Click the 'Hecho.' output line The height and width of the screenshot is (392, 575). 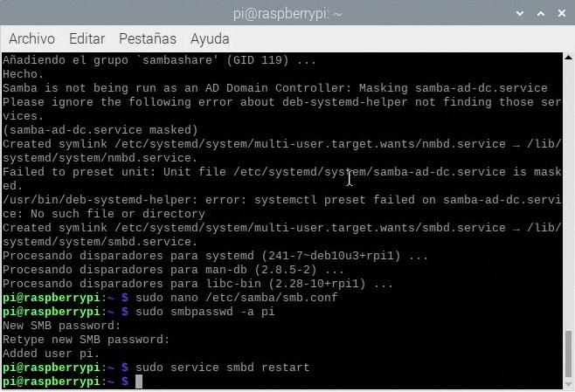tap(23, 74)
